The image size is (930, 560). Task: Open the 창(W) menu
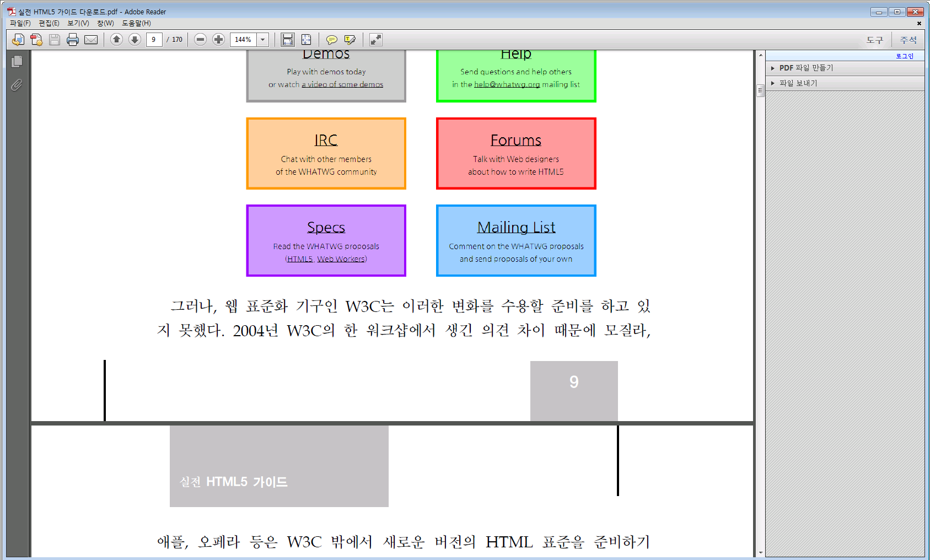(105, 23)
